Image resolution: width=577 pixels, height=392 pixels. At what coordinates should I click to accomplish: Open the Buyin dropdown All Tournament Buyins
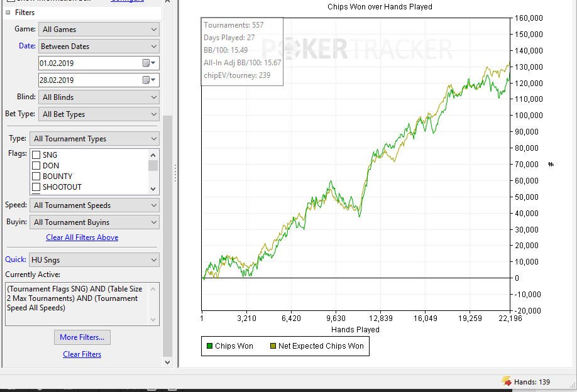94,222
